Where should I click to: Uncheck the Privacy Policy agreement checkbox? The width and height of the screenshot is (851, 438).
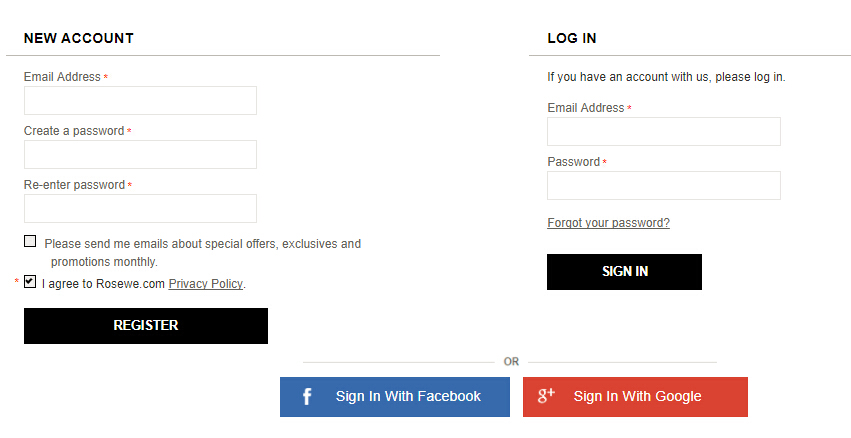pyautogui.click(x=30, y=282)
